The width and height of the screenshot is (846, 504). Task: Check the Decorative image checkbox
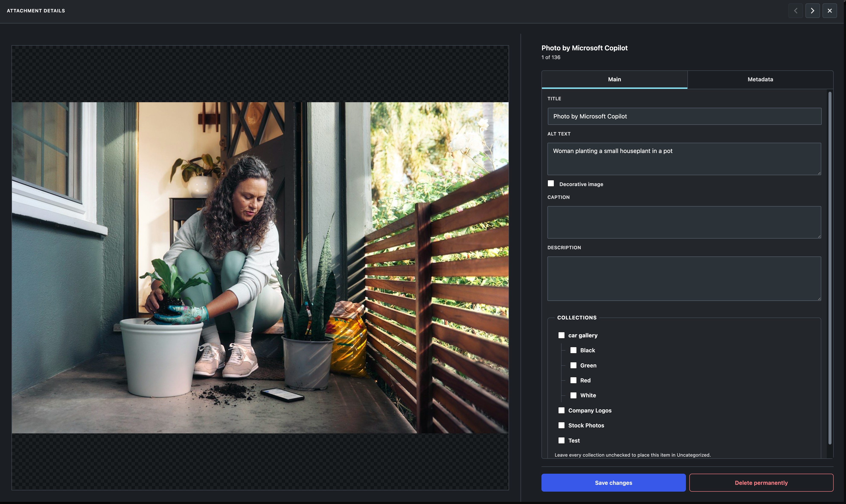[551, 184]
